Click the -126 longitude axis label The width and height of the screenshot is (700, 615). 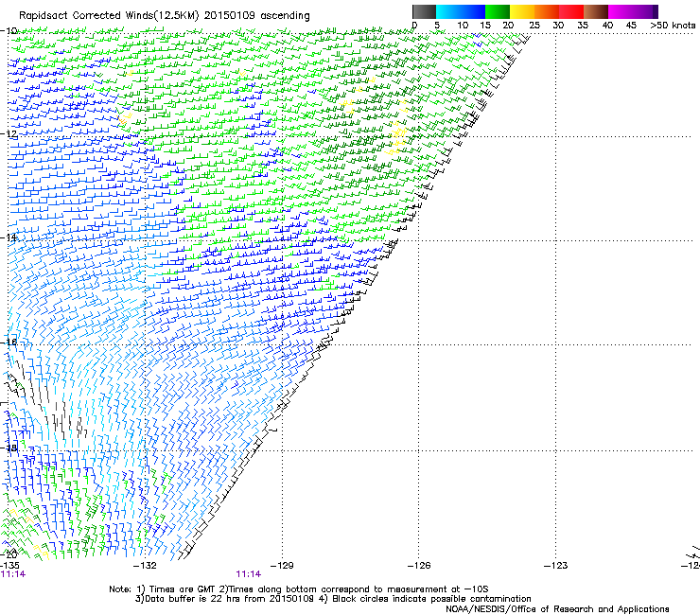point(419,566)
